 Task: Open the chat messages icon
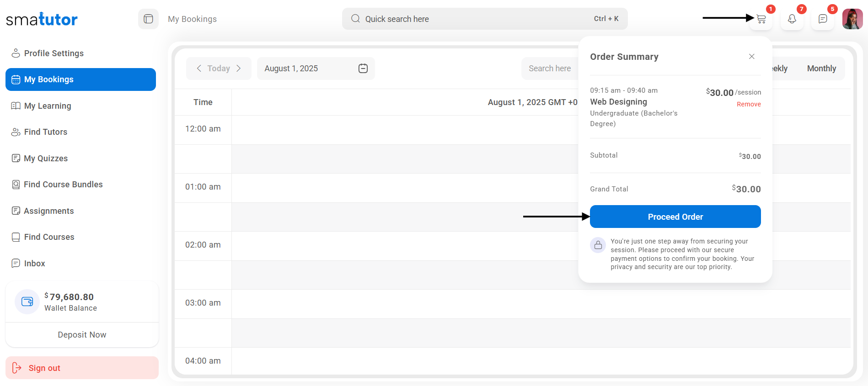tap(822, 19)
